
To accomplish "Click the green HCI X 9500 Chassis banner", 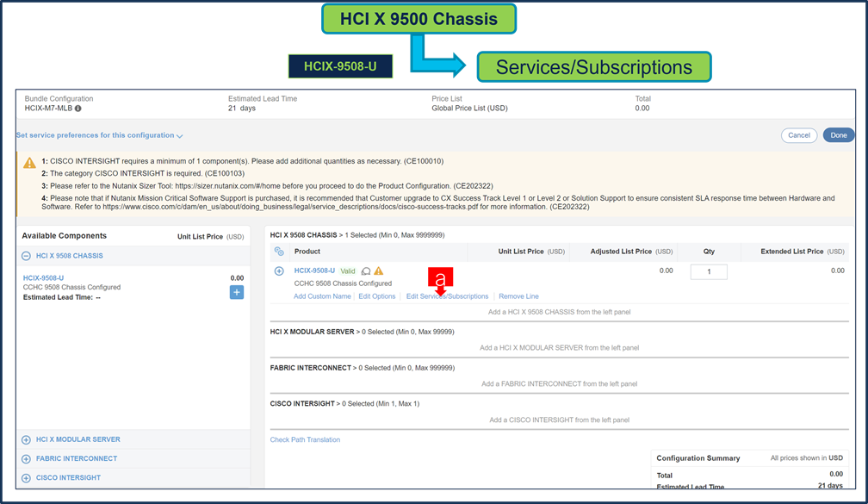I will pos(419,19).
